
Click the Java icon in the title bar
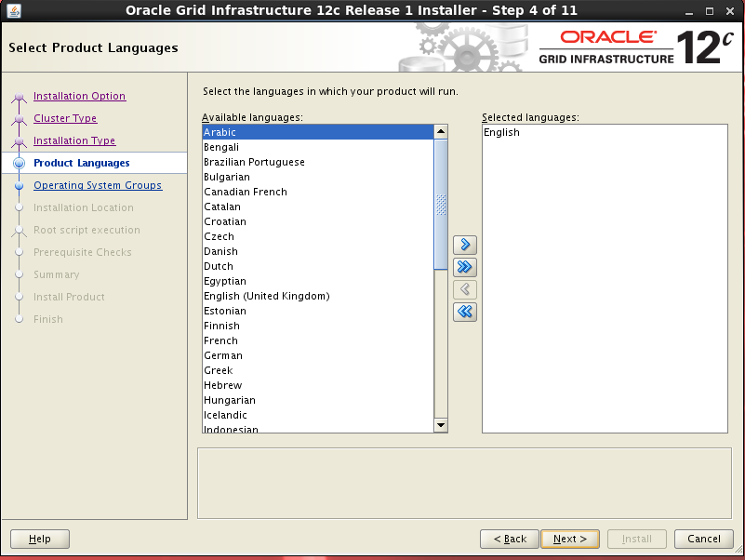click(13, 10)
